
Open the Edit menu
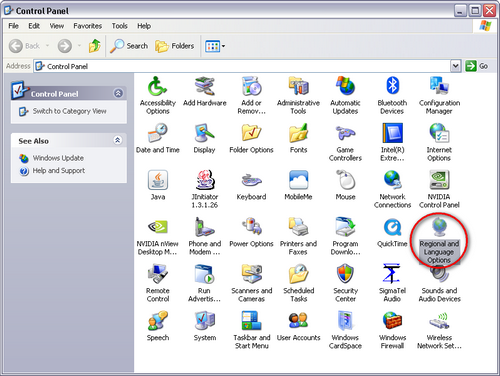click(x=34, y=26)
